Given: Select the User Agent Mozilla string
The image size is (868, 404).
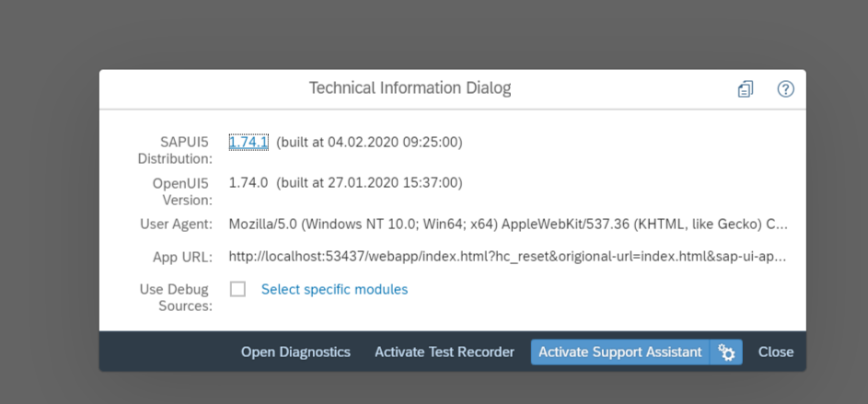Looking at the screenshot, I should (508, 225).
